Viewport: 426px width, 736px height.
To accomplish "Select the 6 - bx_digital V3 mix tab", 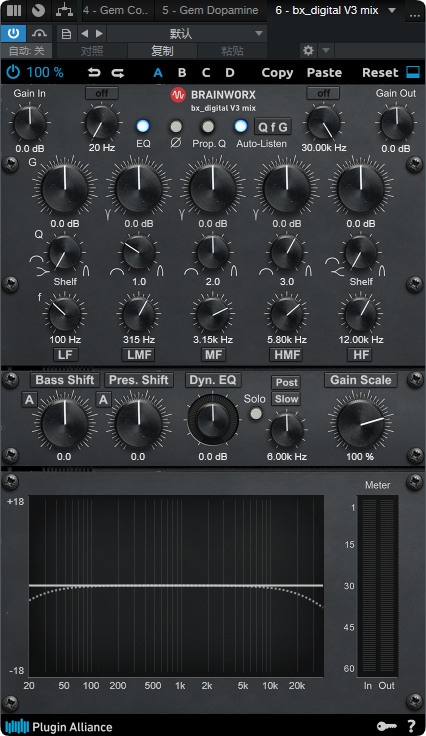I will [327, 10].
